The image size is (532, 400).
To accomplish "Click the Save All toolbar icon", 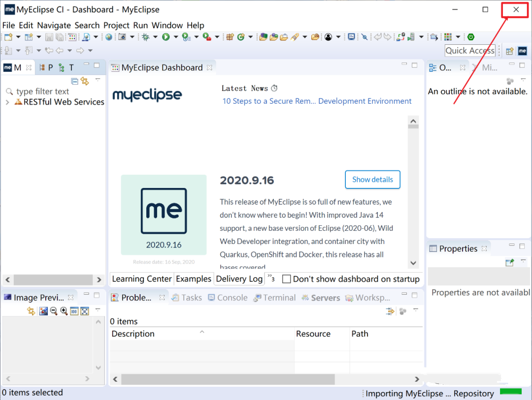I will pos(60,37).
